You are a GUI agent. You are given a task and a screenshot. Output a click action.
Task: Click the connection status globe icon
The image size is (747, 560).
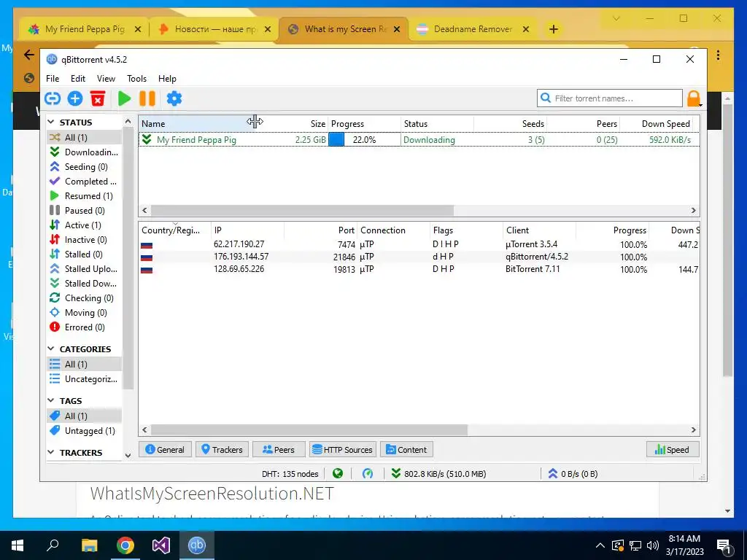(338, 473)
